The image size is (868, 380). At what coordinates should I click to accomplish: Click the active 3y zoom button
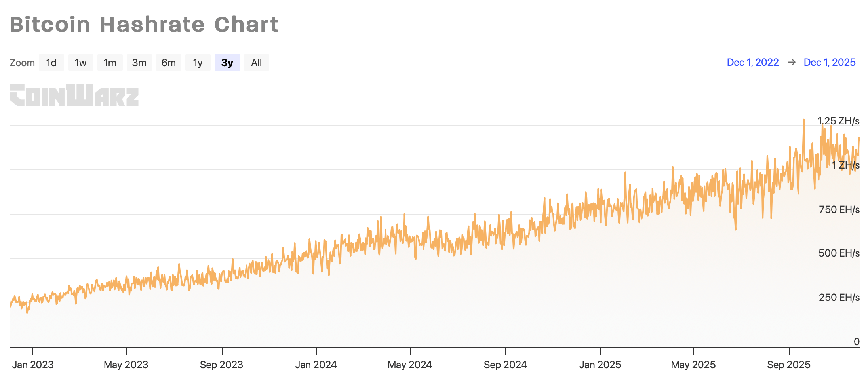point(227,63)
